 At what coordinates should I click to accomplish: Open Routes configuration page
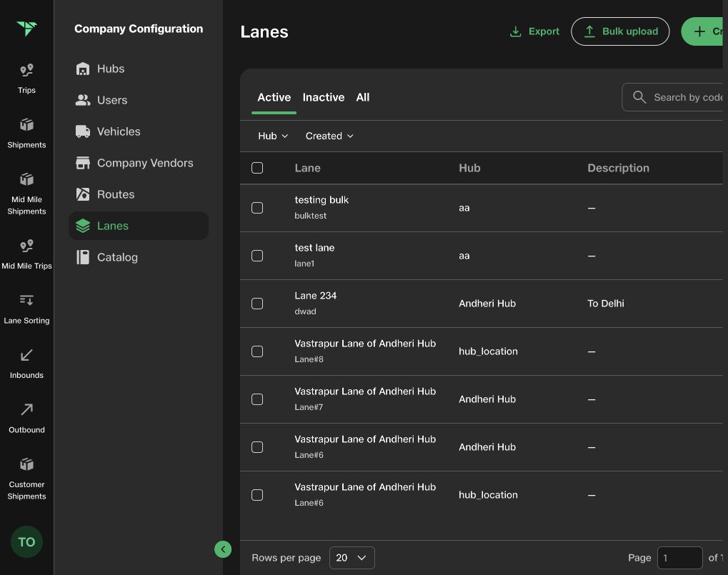tap(139, 194)
